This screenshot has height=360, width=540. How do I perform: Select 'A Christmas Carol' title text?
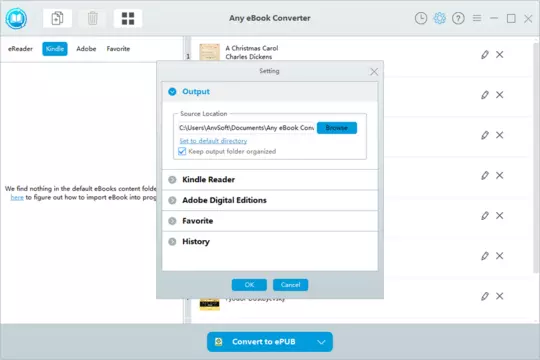[x=252, y=48]
